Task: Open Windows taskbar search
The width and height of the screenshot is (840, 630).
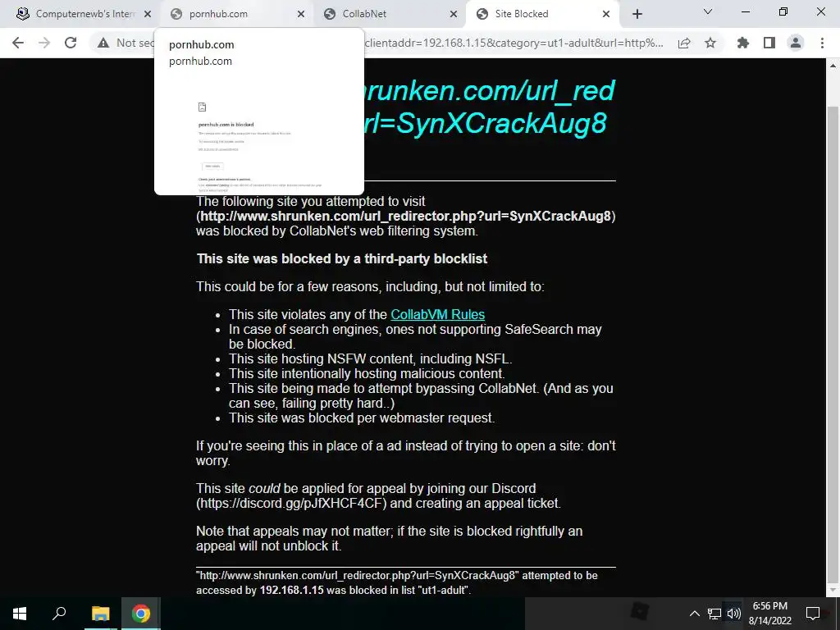Action: tap(59, 614)
